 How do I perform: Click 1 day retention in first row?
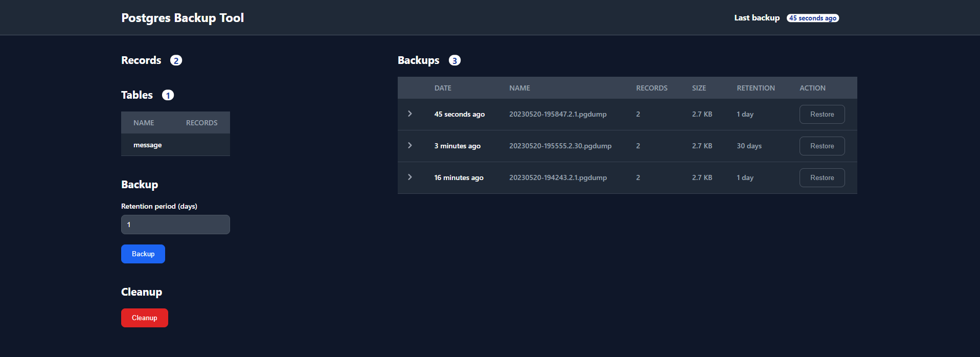(x=745, y=114)
